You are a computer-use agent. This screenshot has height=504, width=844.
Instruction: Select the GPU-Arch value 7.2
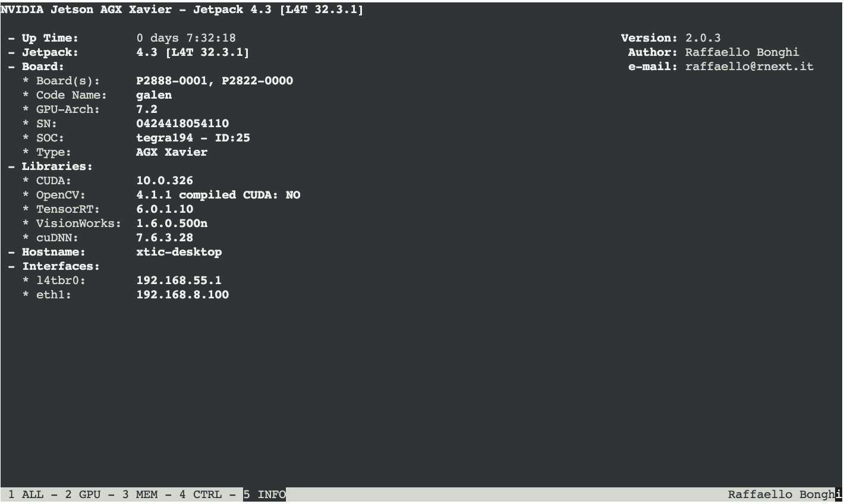pos(147,109)
